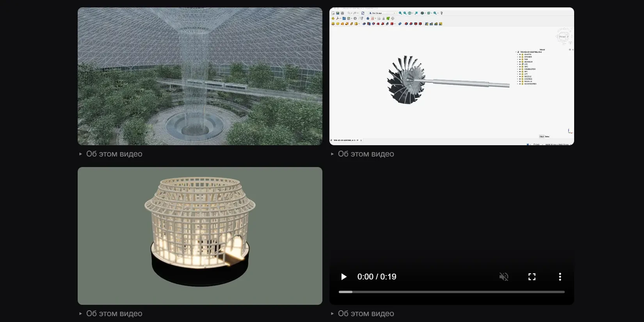
Task: Toggle the eye icon beside NOZZLE
Action: pyautogui.click(x=520, y=76)
